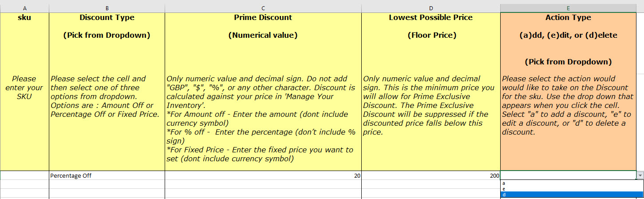Select column E header

pos(569,8)
